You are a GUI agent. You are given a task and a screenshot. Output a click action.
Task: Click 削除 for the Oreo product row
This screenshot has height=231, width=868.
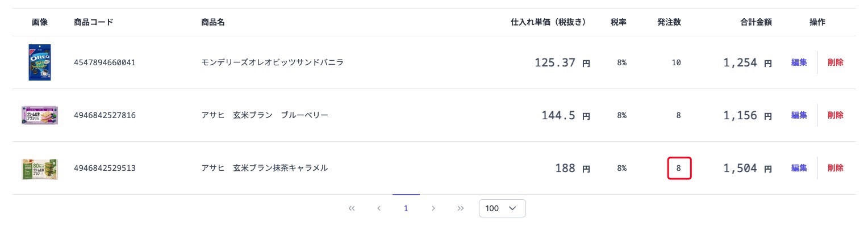point(836,62)
